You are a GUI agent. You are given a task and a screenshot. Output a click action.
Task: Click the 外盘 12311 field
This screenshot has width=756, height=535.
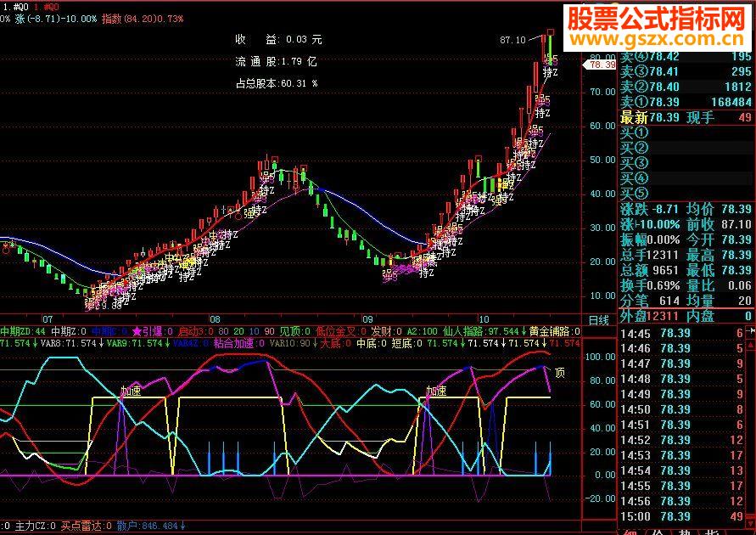(x=649, y=317)
